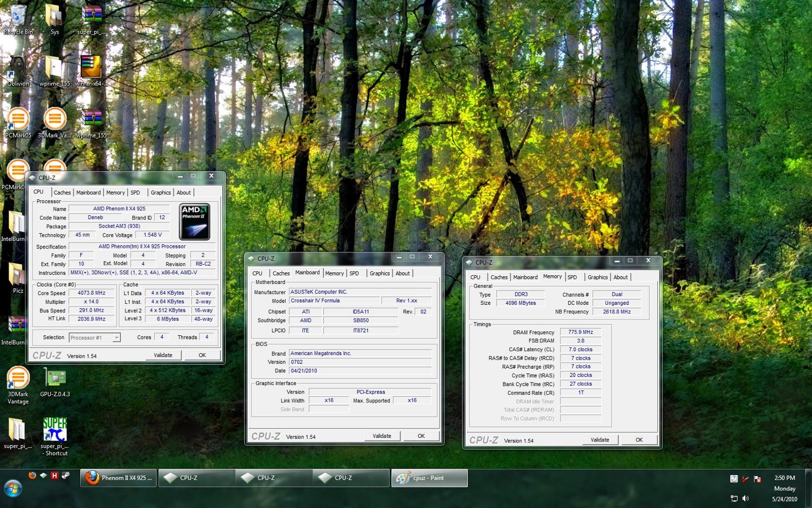This screenshot has height=508, width=812.
Task: Select the 3DMark_Va... orange desktop icon
Action: coord(54,123)
